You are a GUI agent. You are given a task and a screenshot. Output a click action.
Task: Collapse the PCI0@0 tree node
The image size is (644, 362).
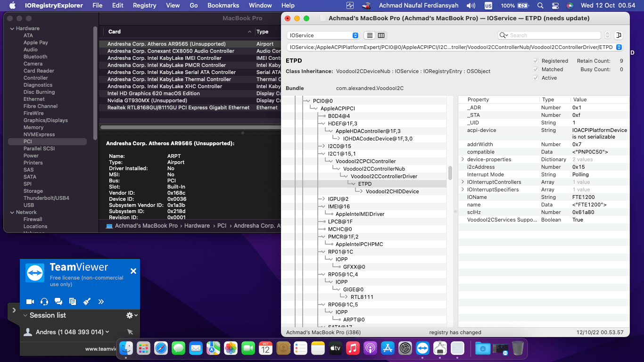308,101
